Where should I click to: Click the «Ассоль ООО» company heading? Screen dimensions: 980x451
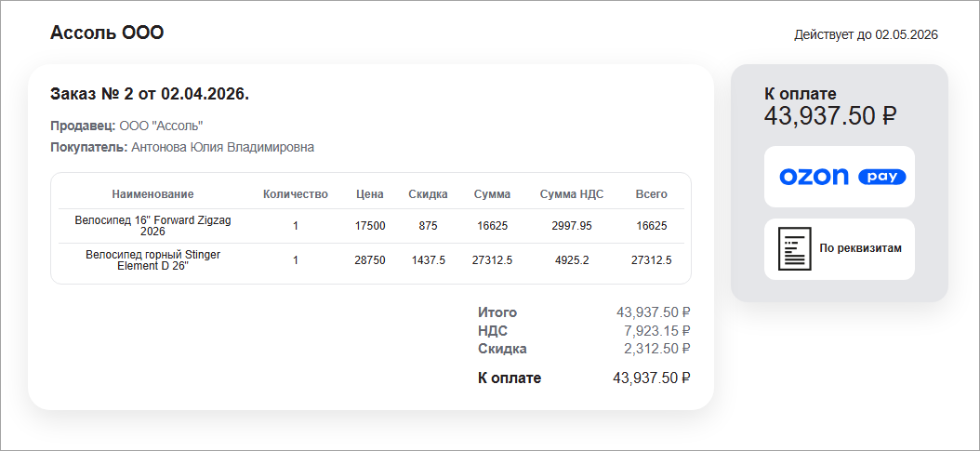click(107, 33)
